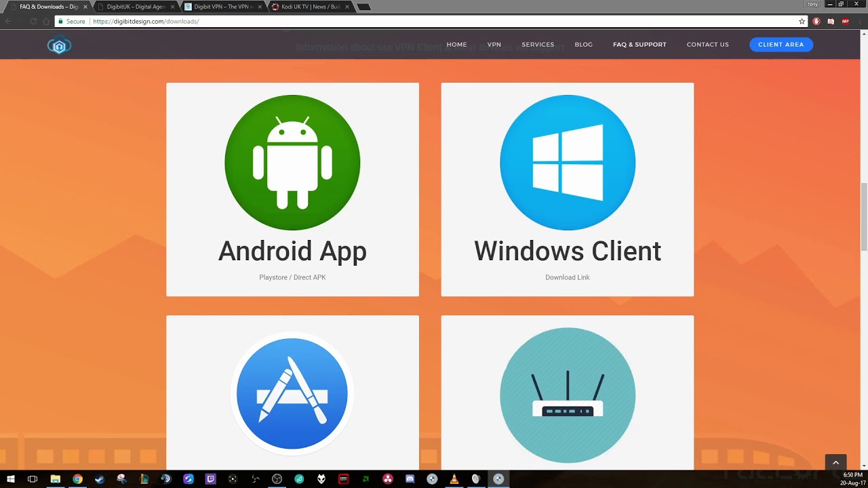Launch Steam from the taskbar

(x=100, y=479)
